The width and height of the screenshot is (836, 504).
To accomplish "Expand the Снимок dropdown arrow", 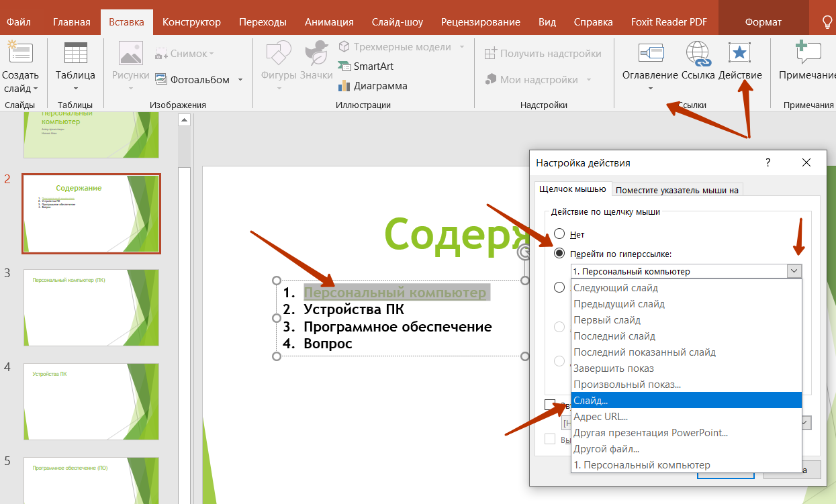I will coord(211,54).
